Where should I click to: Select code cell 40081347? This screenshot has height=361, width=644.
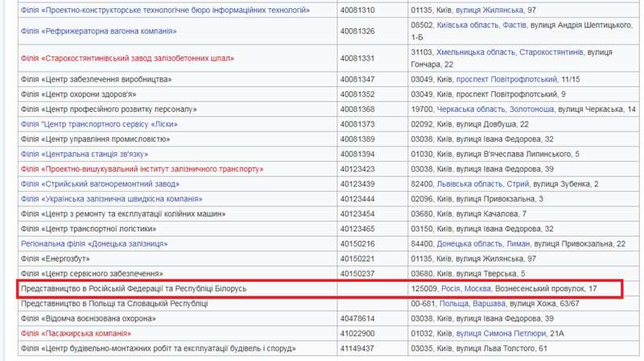click(357, 79)
